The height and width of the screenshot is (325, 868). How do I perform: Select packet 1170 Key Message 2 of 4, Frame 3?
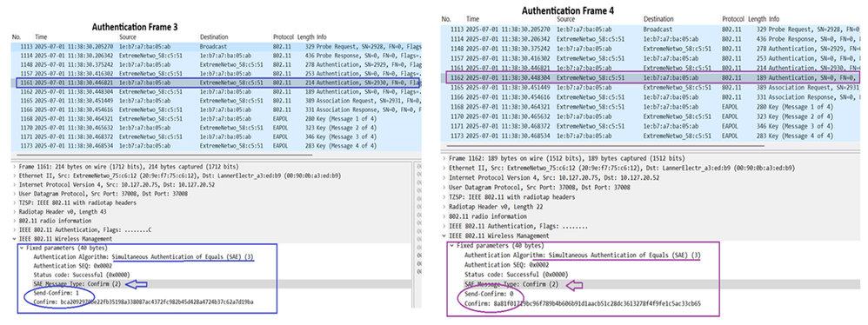coord(216,128)
